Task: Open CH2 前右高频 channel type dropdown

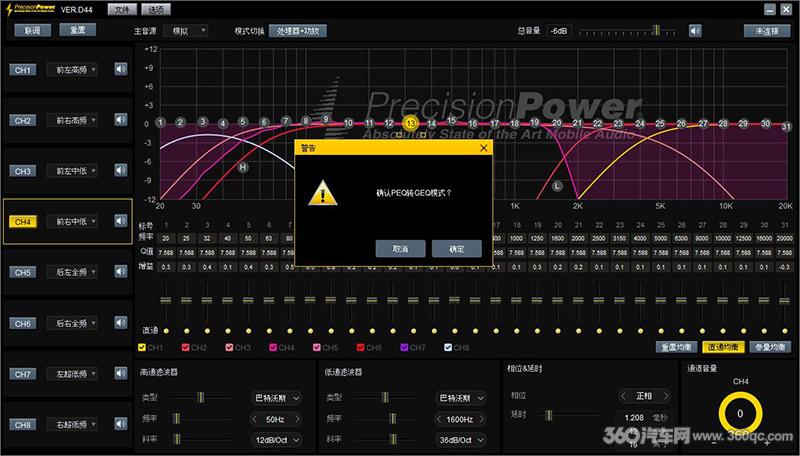Action: (72, 120)
